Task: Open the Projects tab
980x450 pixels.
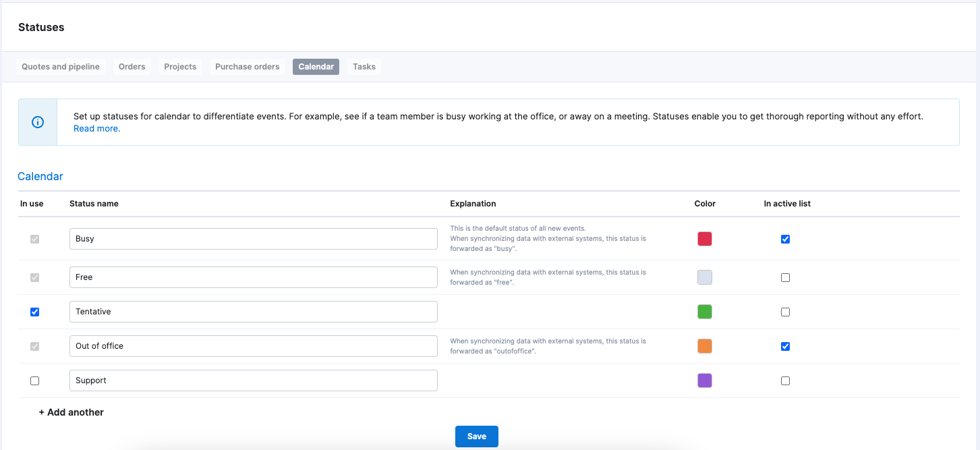Action: click(180, 67)
